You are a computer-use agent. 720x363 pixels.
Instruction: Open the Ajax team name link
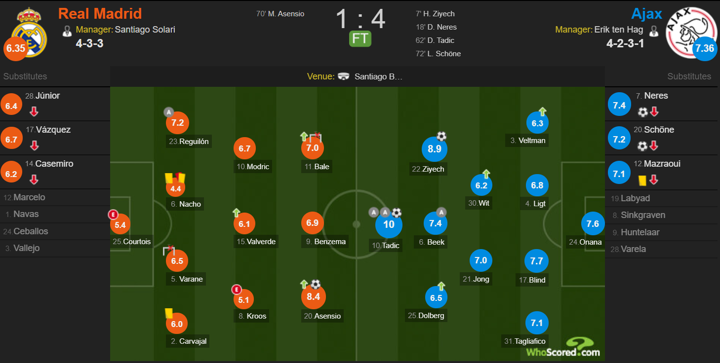click(x=647, y=14)
